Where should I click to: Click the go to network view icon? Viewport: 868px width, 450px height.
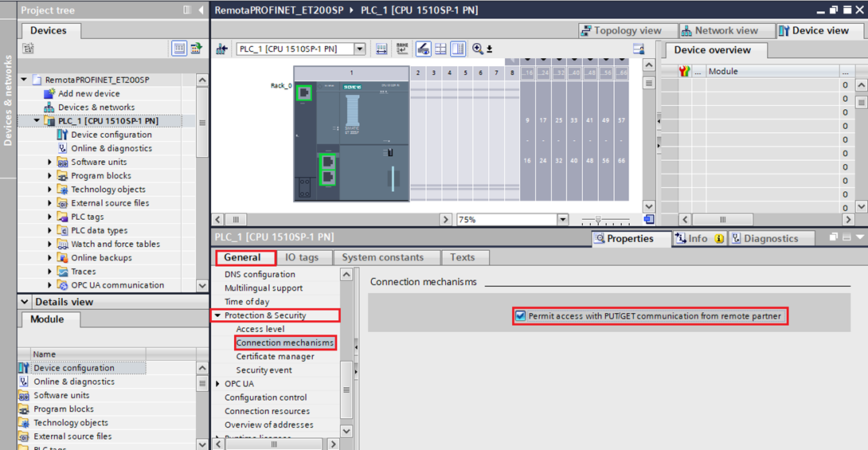click(x=221, y=49)
